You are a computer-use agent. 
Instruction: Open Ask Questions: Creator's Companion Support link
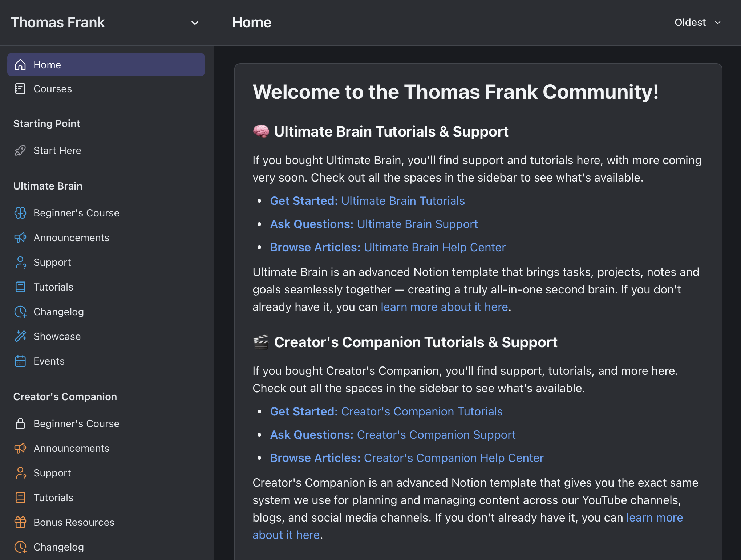tap(393, 435)
